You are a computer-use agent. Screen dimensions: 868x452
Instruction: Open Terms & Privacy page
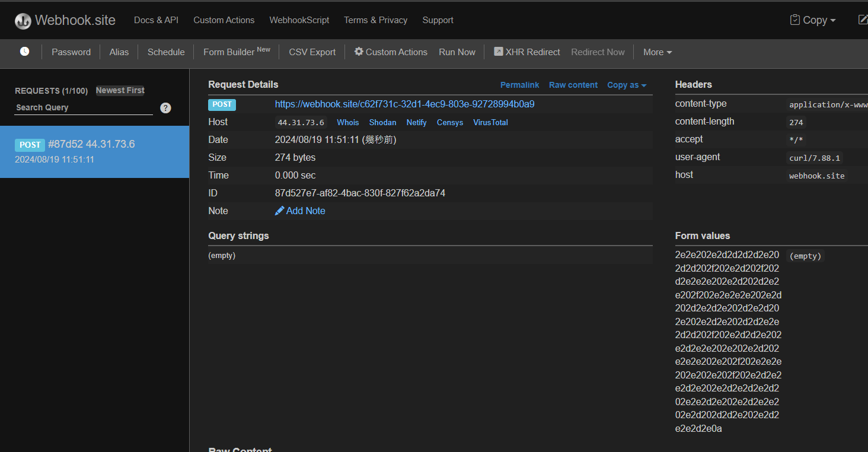point(376,20)
